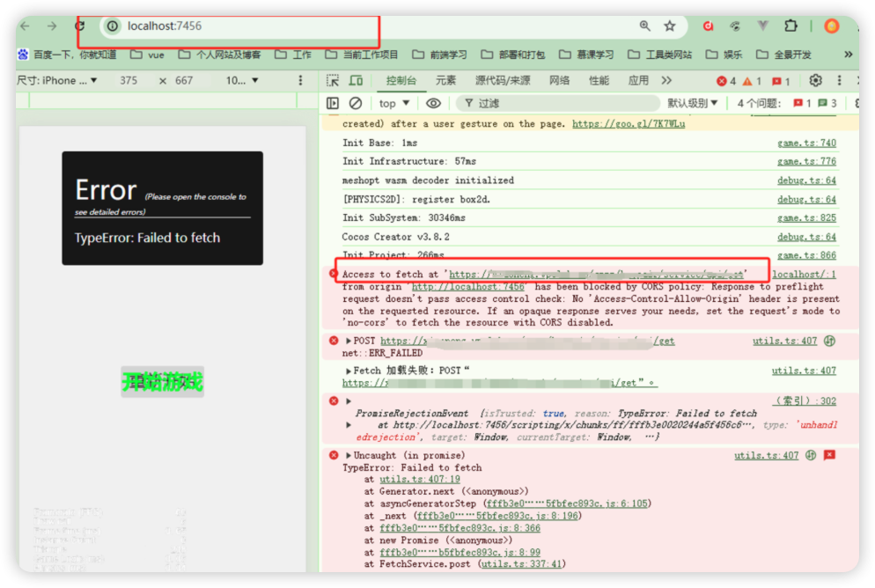Viewport: 875px width, 588px height.
Task: Open the top context dropdown
Action: click(x=394, y=103)
